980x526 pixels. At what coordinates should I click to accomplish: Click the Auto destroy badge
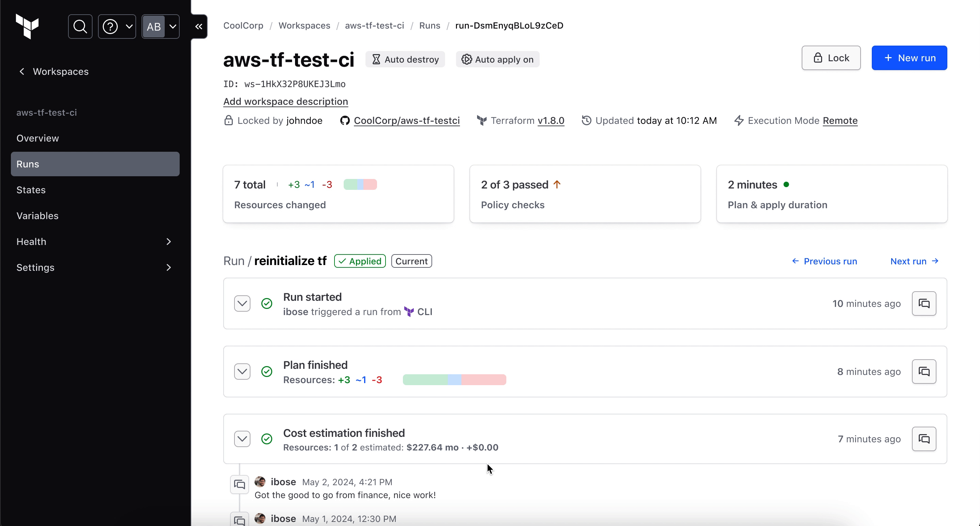[x=405, y=59]
